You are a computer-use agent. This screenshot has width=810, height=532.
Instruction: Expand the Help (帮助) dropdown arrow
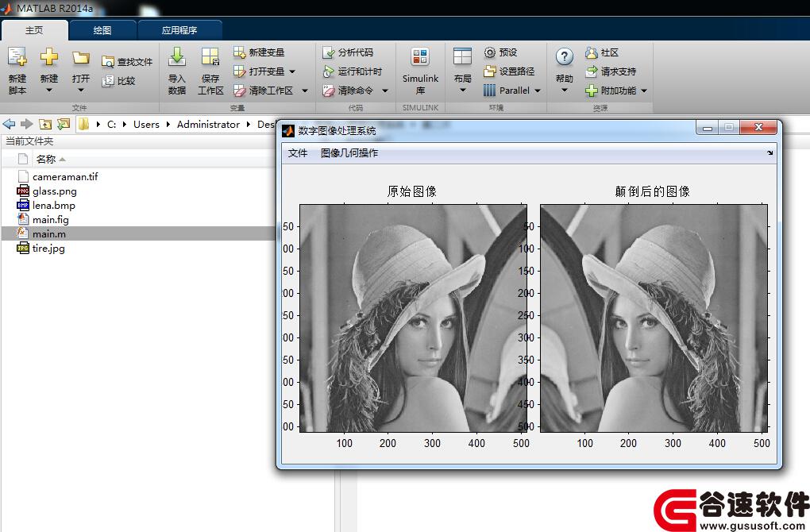click(x=564, y=91)
